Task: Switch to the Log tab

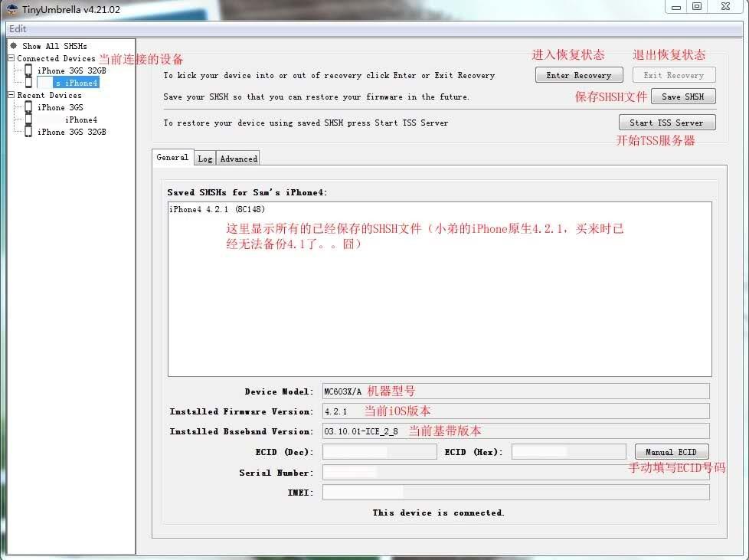Action: coord(204,159)
